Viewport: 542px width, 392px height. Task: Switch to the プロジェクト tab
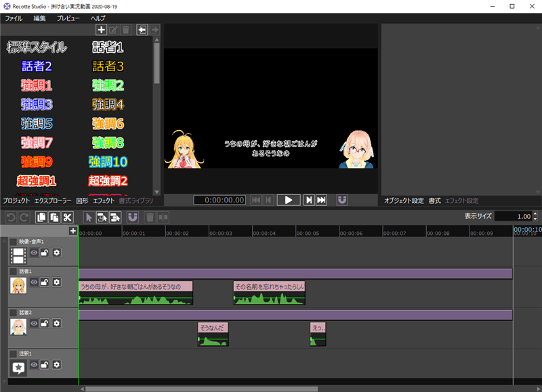click(x=16, y=200)
